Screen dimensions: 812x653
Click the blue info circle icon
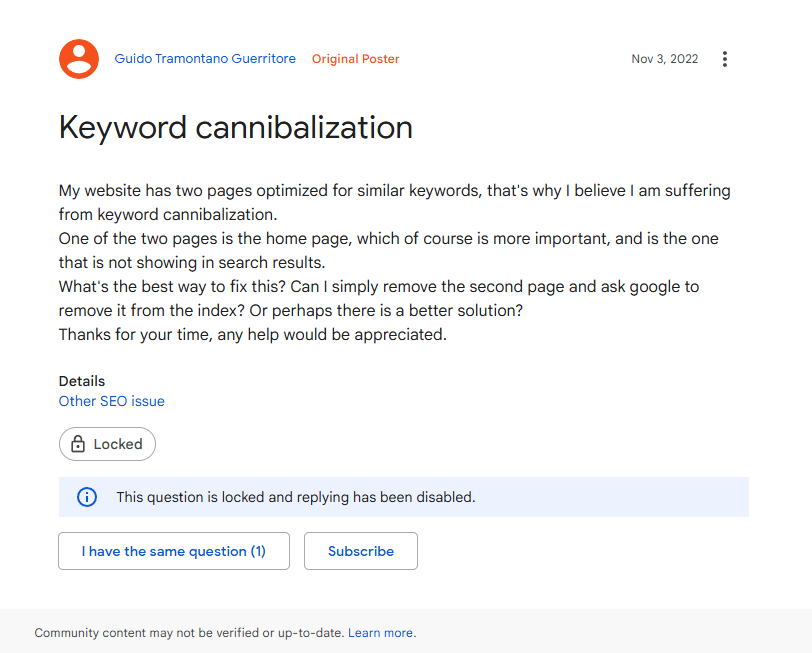[x=87, y=497]
